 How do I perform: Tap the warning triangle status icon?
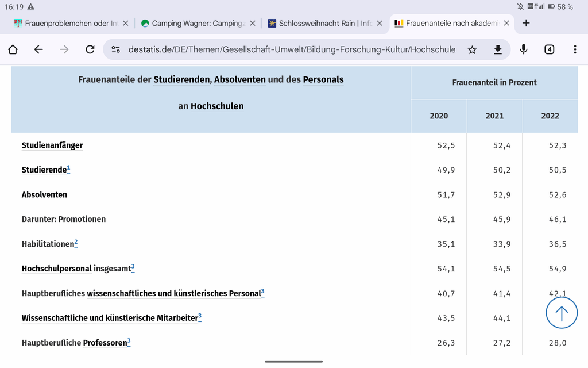coord(31,7)
